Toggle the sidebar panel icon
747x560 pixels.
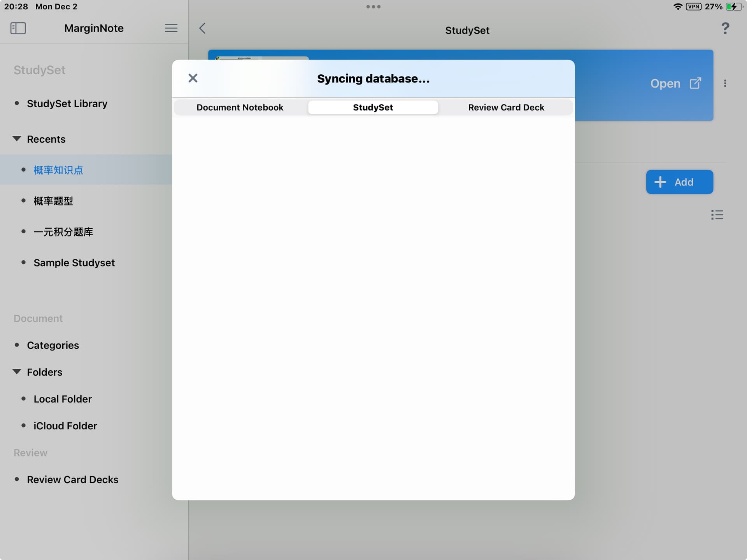[x=18, y=28]
